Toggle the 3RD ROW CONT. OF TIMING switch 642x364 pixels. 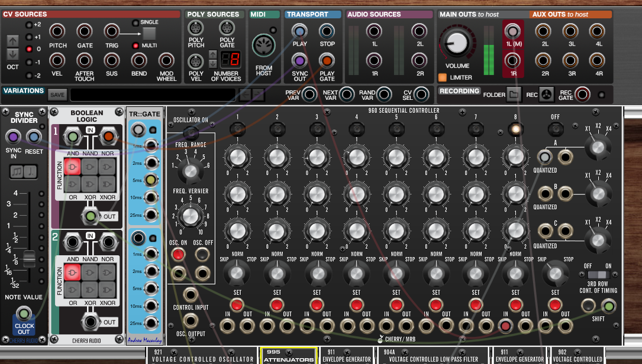point(598,275)
